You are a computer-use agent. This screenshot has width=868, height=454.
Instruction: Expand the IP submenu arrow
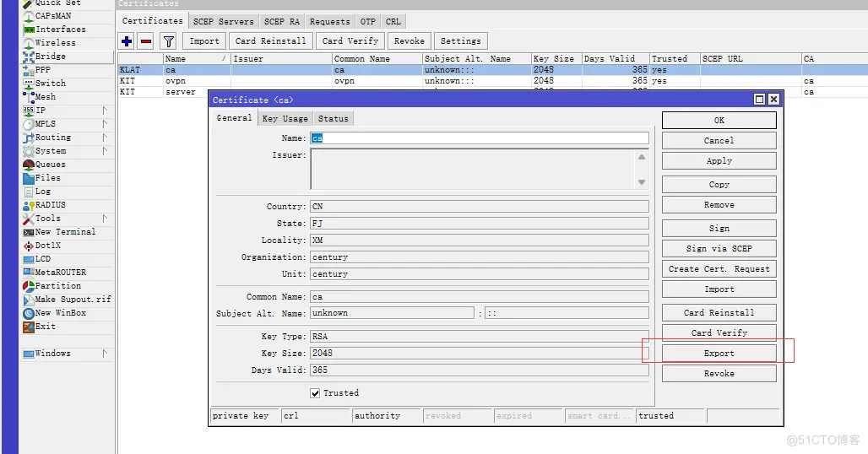105,111
